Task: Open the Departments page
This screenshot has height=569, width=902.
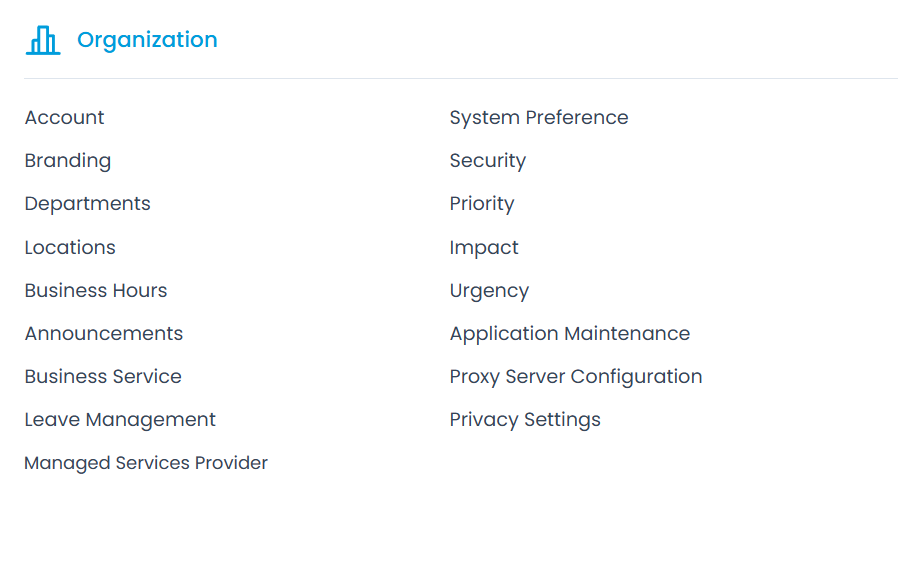Action: (88, 204)
